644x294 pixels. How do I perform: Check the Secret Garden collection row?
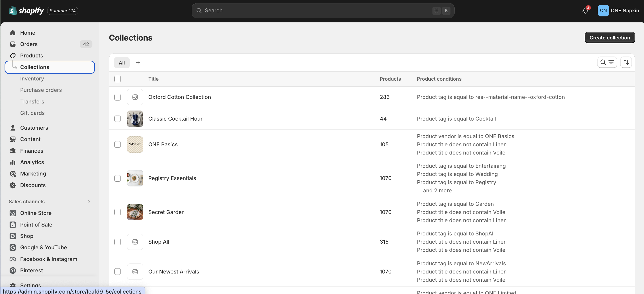(x=118, y=212)
